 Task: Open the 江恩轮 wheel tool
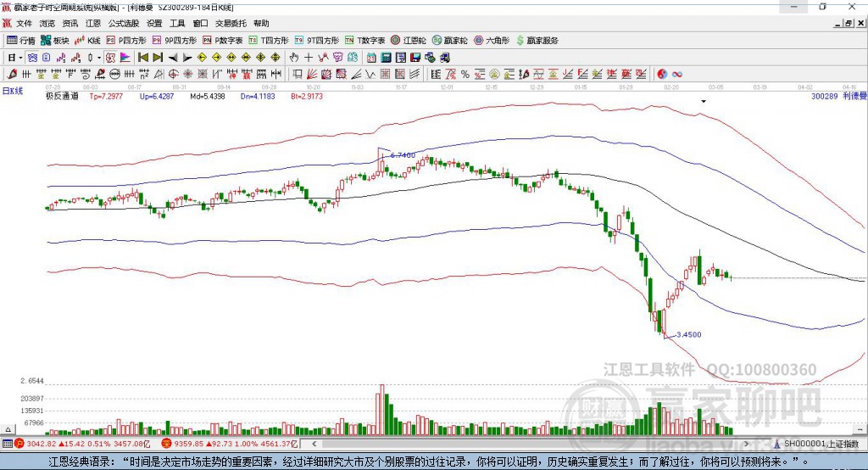tap(409, 41)
